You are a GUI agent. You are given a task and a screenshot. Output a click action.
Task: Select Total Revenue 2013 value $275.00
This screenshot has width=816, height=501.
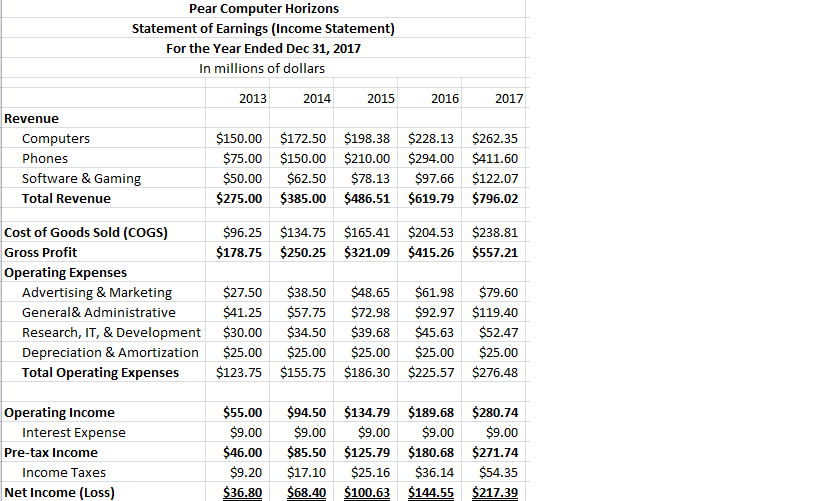(239, 198)
